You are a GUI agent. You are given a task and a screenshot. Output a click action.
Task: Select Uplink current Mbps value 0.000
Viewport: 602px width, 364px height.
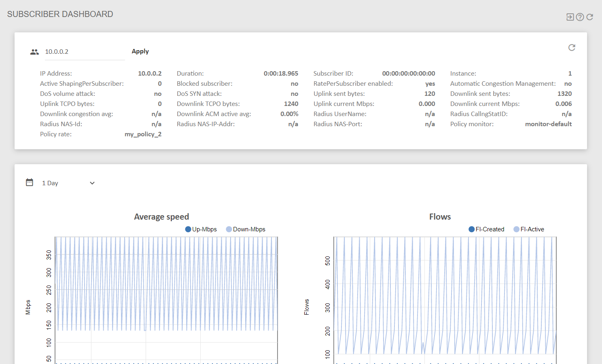[427, 104]
